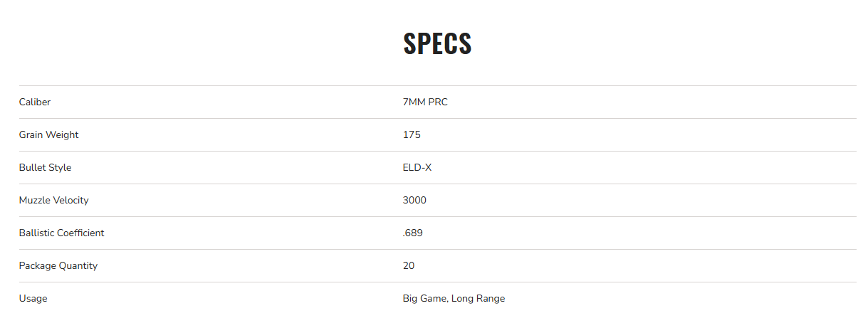Click the Caliber row label
Viewport: 868px width, 323px height.
point(35,102)
